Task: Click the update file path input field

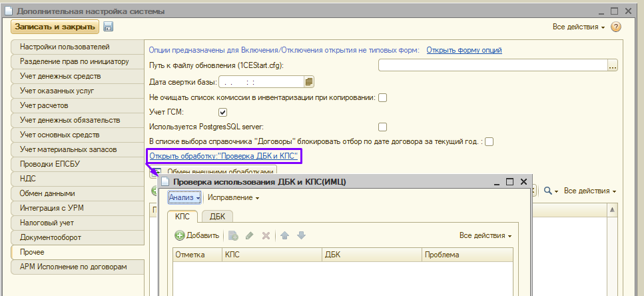Action: [x=492, y=65]
